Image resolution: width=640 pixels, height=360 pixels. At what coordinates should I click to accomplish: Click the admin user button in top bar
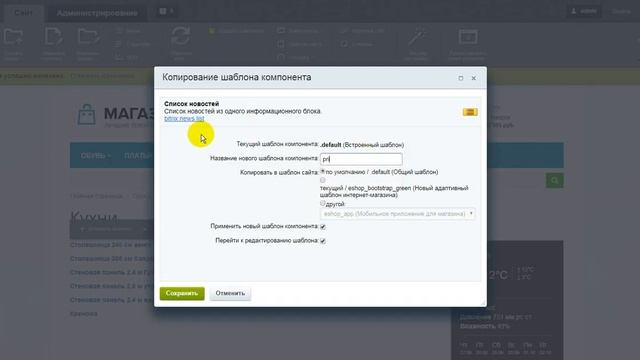point(584,11)
